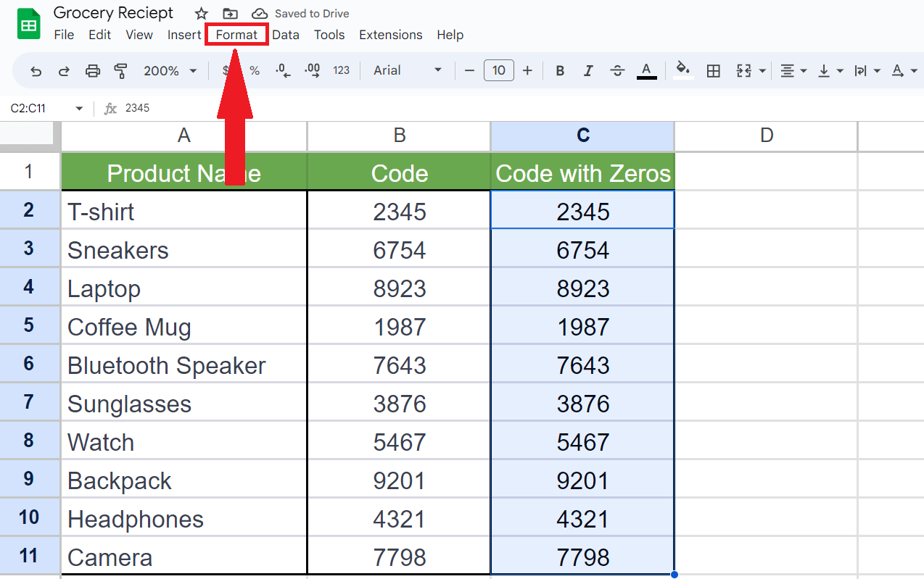This screenshot has width=924, height=579.
Task: Format values as percent
Action: 254,70
